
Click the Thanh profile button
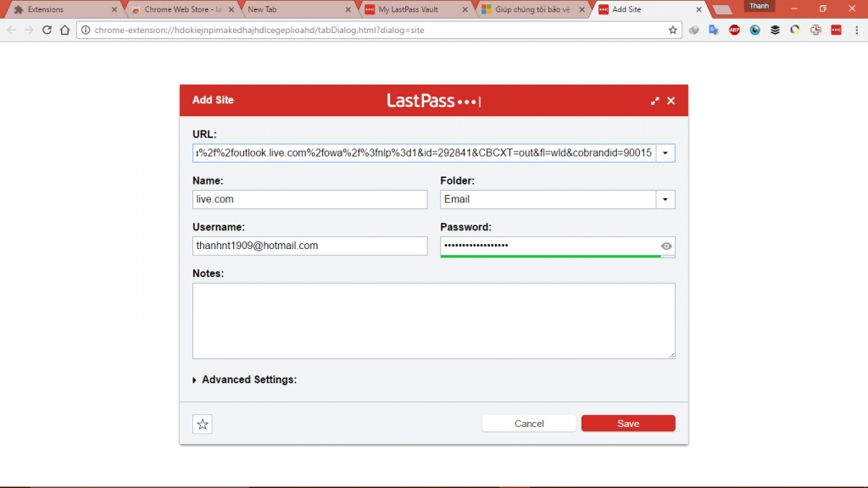[759, 6]
